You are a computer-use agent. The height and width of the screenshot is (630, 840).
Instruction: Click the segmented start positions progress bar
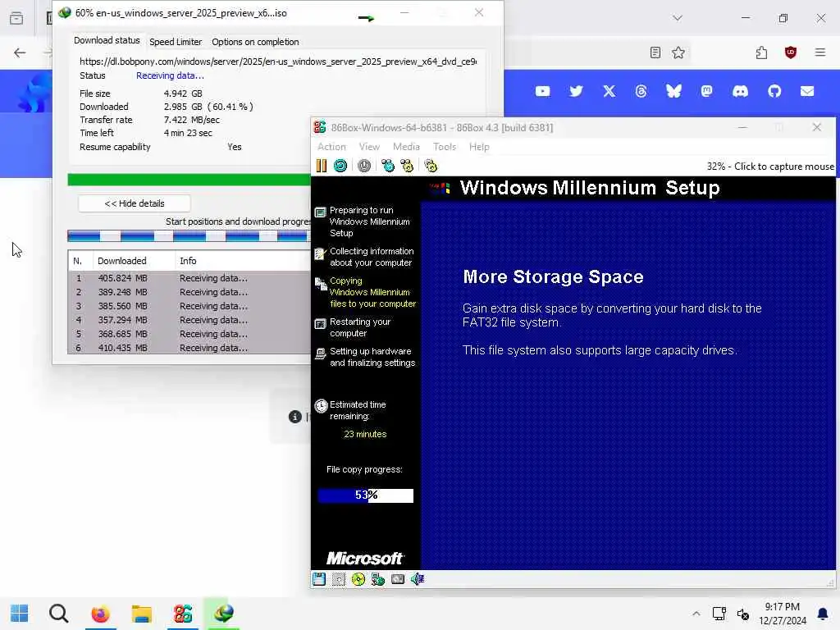tap(189, 235)
